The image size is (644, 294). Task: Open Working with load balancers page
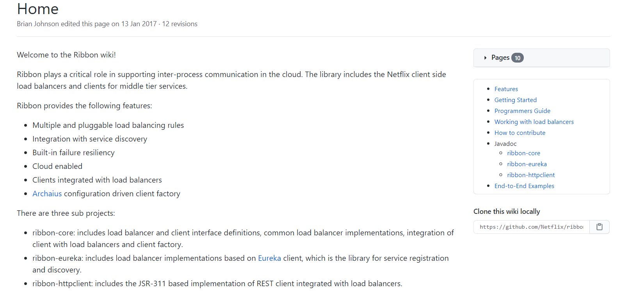click(x=534, y=122)
